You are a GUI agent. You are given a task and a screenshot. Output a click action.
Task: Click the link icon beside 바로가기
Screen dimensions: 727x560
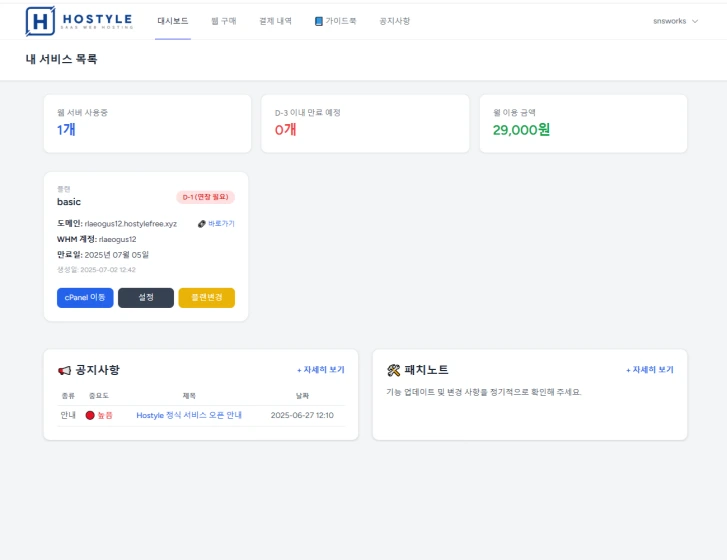click(202, 224)
